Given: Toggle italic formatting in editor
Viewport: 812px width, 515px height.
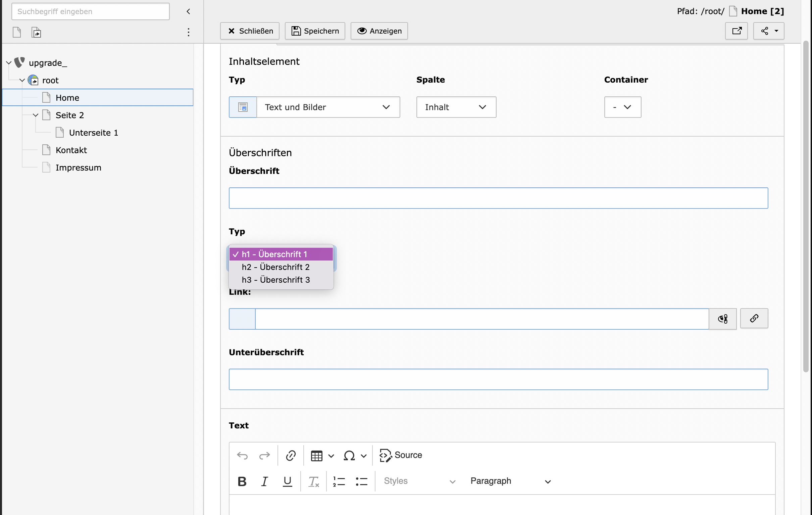Looking at the screenshot, I should click(264, 481).
